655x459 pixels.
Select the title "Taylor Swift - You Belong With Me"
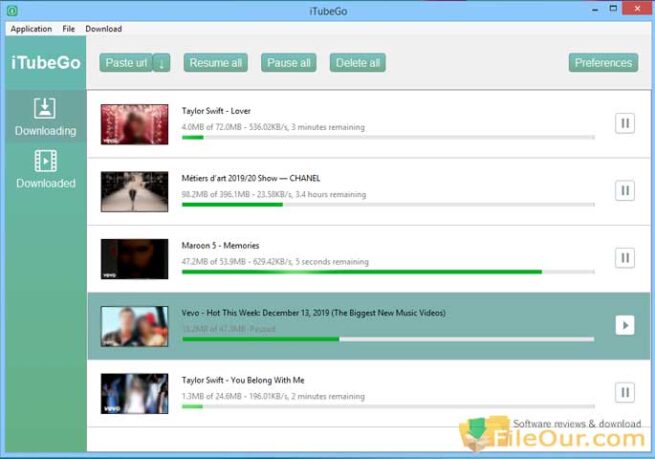point(243,380)
